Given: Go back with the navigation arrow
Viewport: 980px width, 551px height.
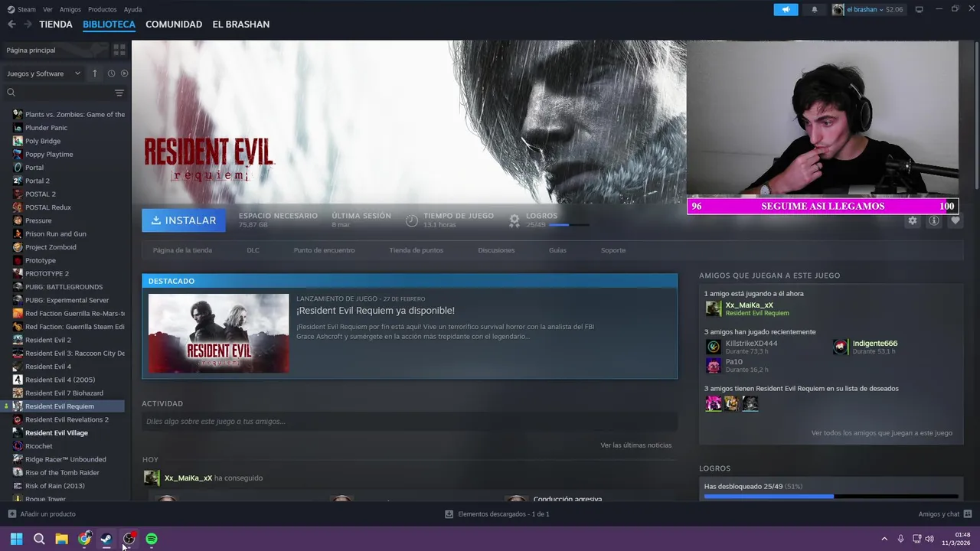Looking at the screenshot, I should coord(11,24).
